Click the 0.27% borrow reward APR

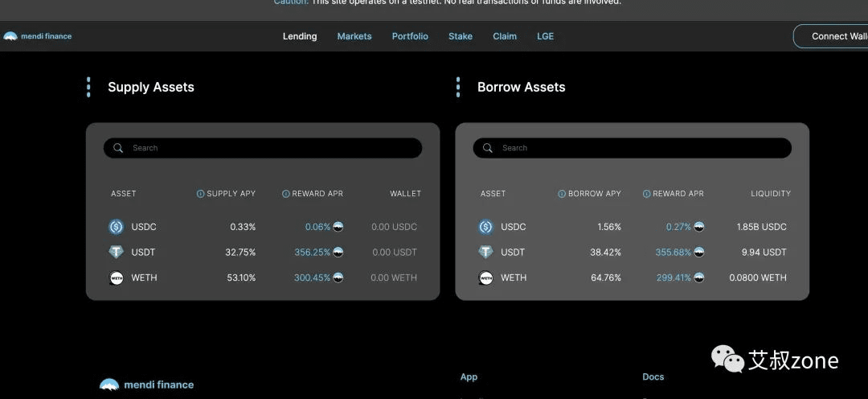point(678,227)
